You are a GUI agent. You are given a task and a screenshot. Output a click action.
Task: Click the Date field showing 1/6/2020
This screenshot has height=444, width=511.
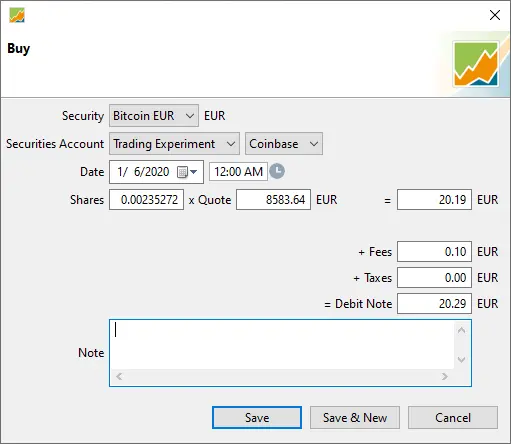pyautogui.click(x=156, y=172)
